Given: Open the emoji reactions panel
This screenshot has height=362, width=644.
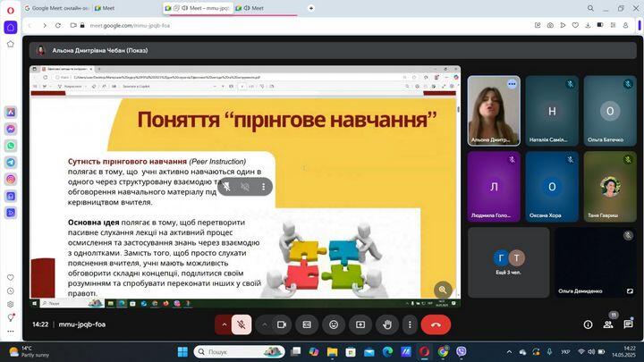Looking at the screenshot, I should pos(334,324).
